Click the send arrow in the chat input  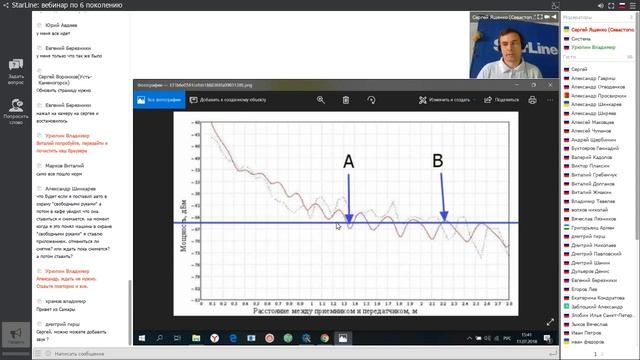pos(553,353)
